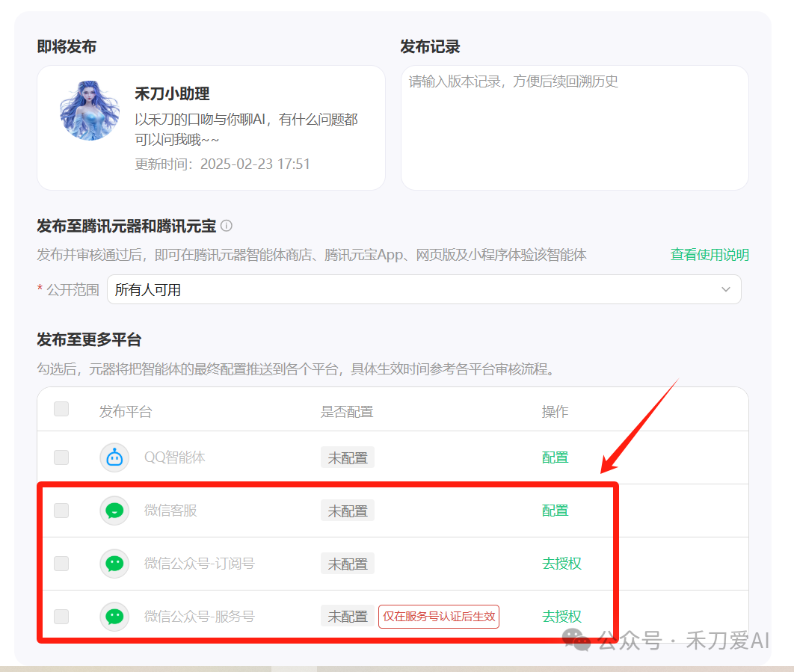This screenshot has height=672, width=794.
Task: Click the QQ智能体 platform name
Action: click(175, 457)
